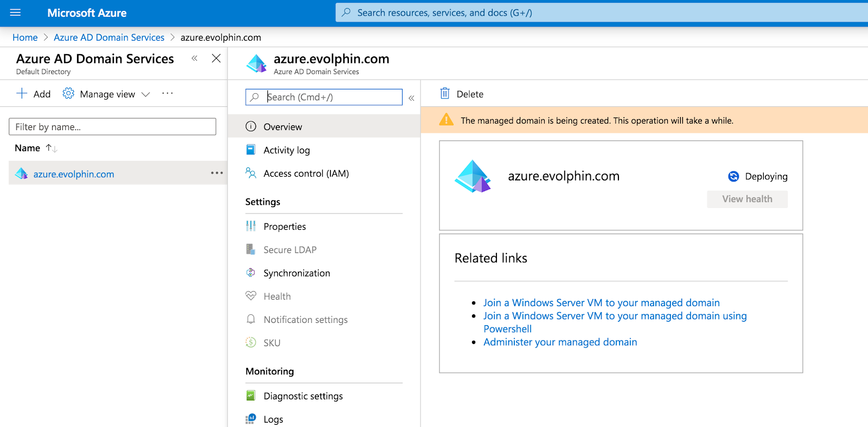Open Administer your managed domain link

coord(560,342)
